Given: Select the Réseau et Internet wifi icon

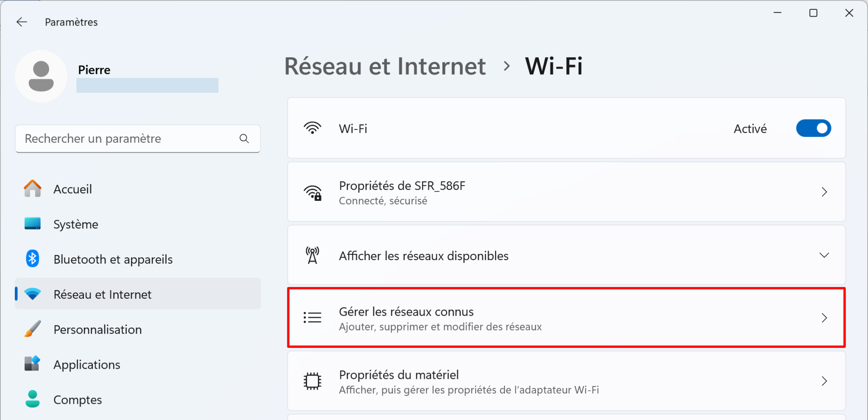Looking at the screenshot, I should 32,293.
